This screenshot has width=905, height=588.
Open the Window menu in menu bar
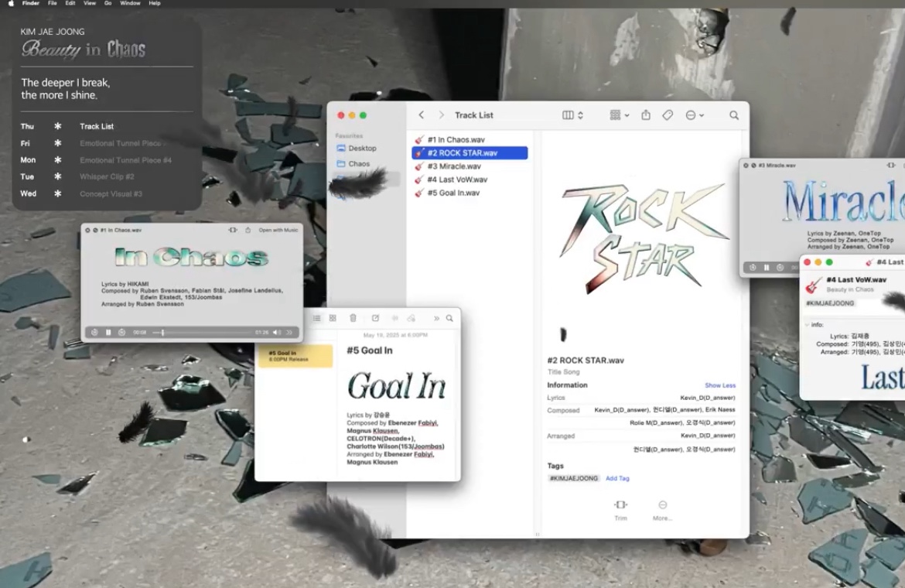point(130,4)
